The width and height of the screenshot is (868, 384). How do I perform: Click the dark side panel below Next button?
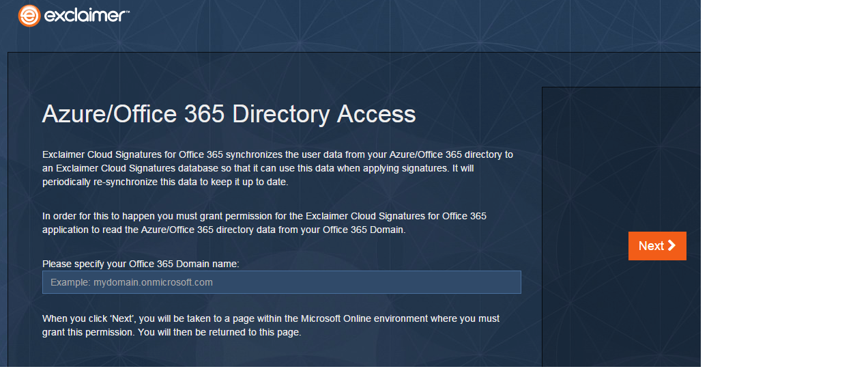coord(621,314)
